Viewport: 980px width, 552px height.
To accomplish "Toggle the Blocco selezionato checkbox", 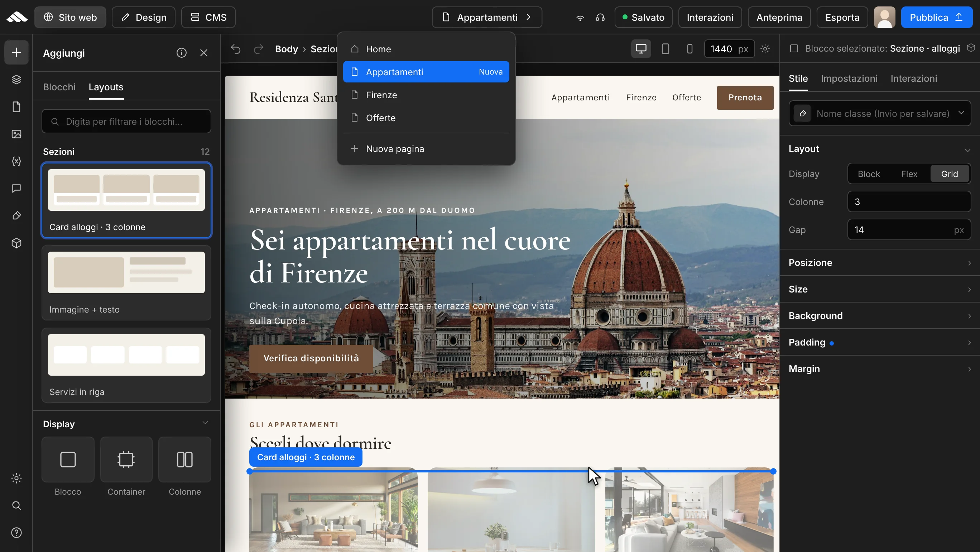I will pos(794,49).
